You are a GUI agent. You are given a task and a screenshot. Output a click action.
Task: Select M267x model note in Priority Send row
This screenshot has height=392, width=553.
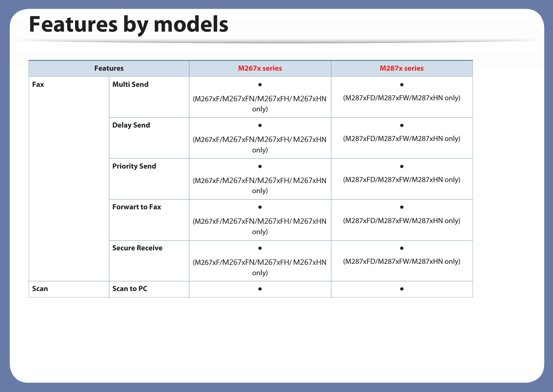coord(260,185)
